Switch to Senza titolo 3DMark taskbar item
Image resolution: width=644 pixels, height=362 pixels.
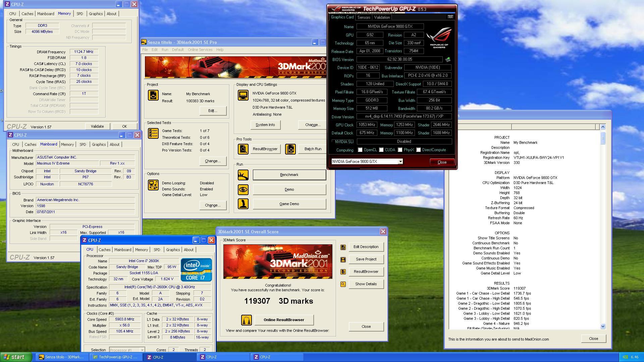[x=62, y=357]
